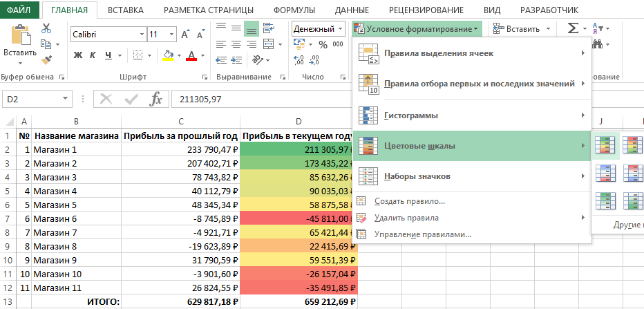Expand the Name Box dropdown arrow
644x309 pixels.
[66, 100]
